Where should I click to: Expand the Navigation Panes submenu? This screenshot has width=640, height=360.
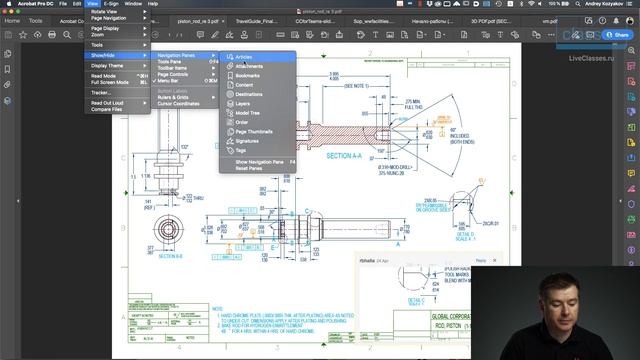[x=185, y=55]
